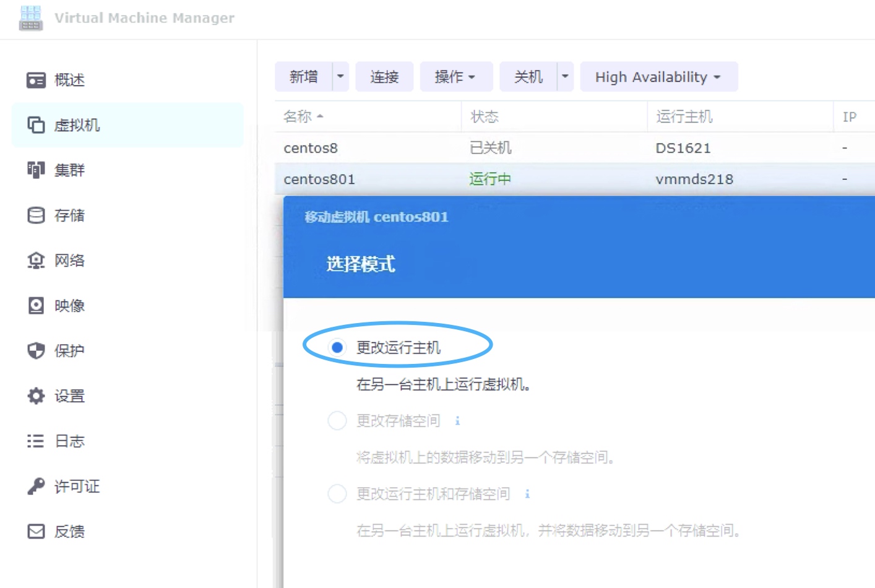Screen dimensions: 875x588
Task: Open the 设置 settings gear icon
Action: pos(36,396)
